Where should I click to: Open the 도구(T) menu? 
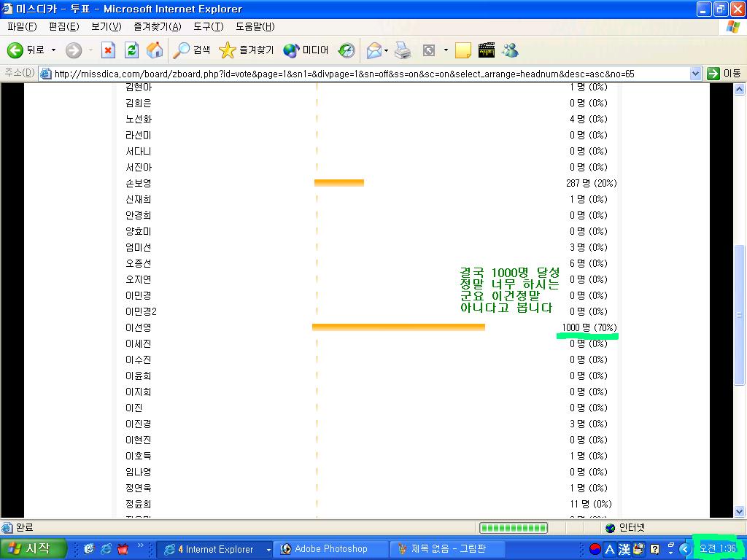pyautogui.click(x=207, y=27)
